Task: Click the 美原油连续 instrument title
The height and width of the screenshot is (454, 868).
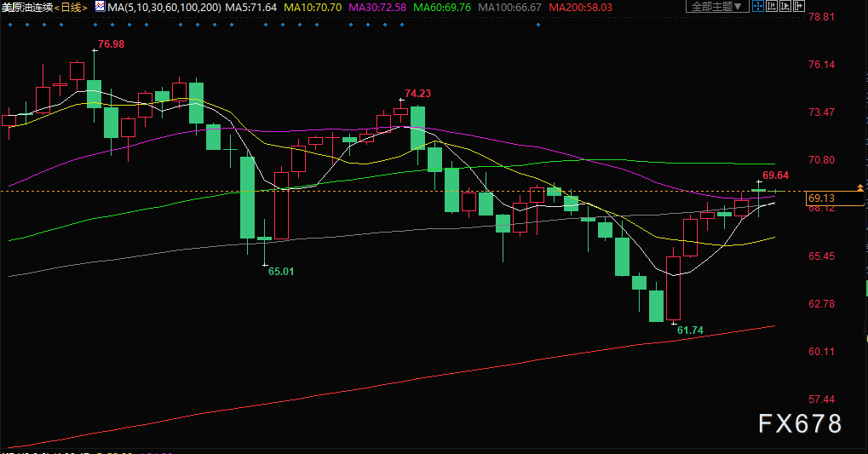Action: 27,7
